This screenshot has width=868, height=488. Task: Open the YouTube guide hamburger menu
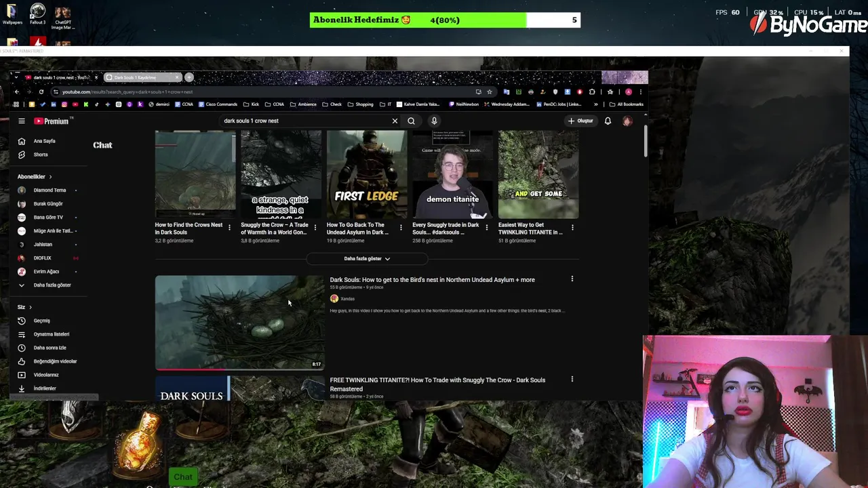click(x=22, y=121)
